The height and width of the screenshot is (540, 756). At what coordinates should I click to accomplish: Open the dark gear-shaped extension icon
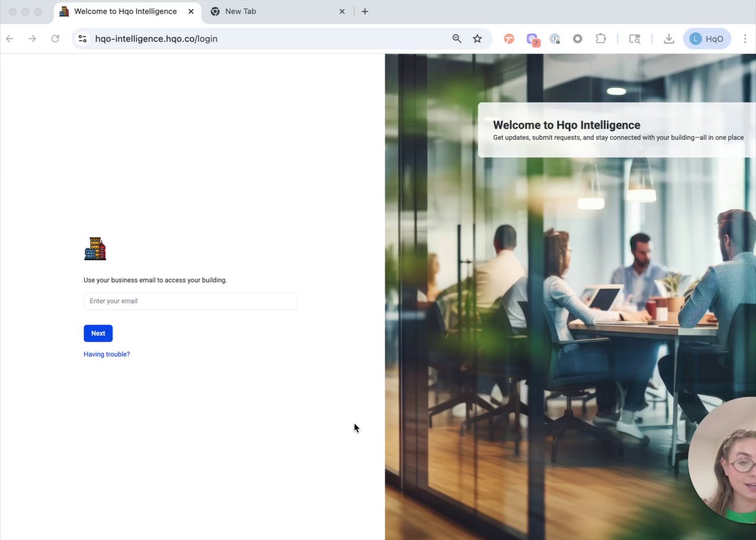click(578, 38)
